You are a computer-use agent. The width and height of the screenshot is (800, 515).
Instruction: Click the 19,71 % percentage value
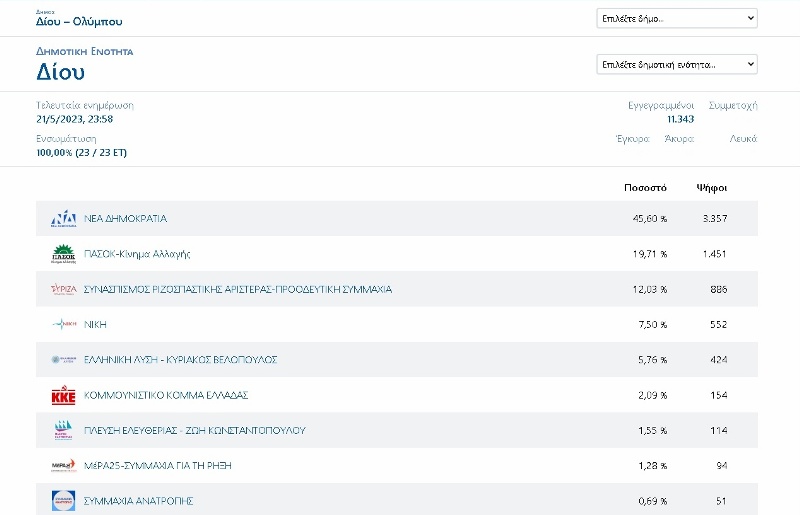coord(649,254)
